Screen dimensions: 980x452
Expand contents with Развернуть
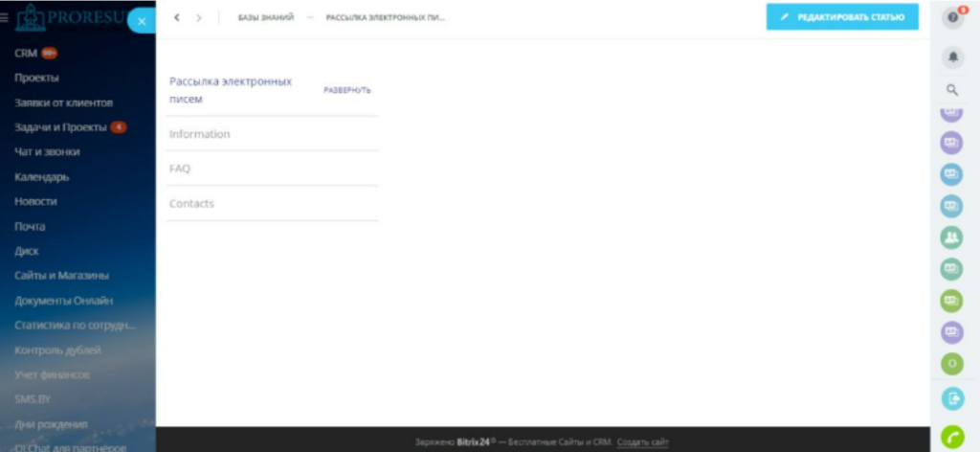point(346,90)
